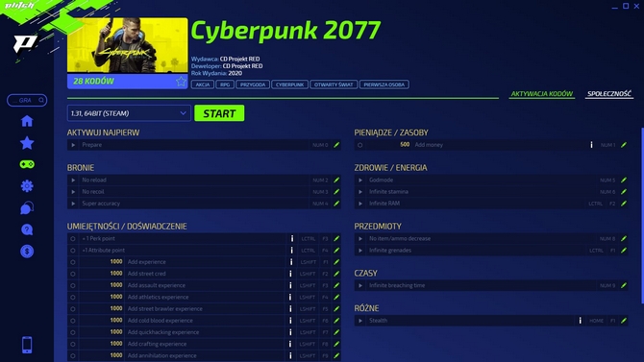Open the Home icon in sidebar
644x362 pixels.
coord(27,121)
